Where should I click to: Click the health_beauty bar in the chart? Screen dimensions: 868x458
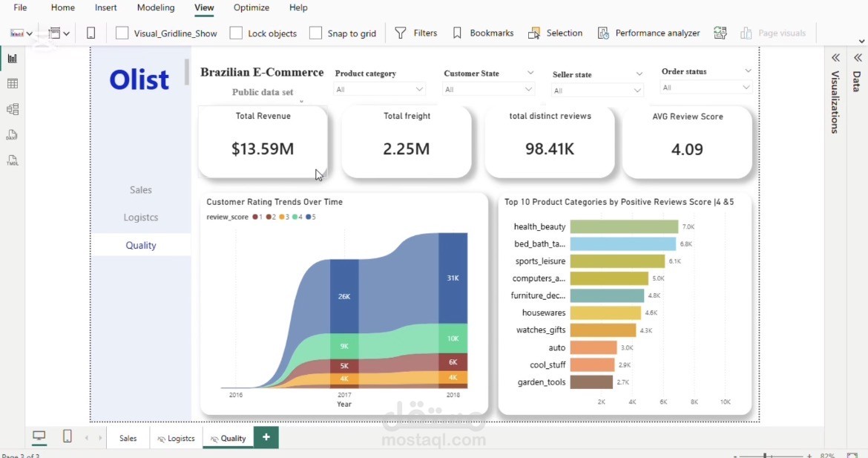click(x=624, y=226)
